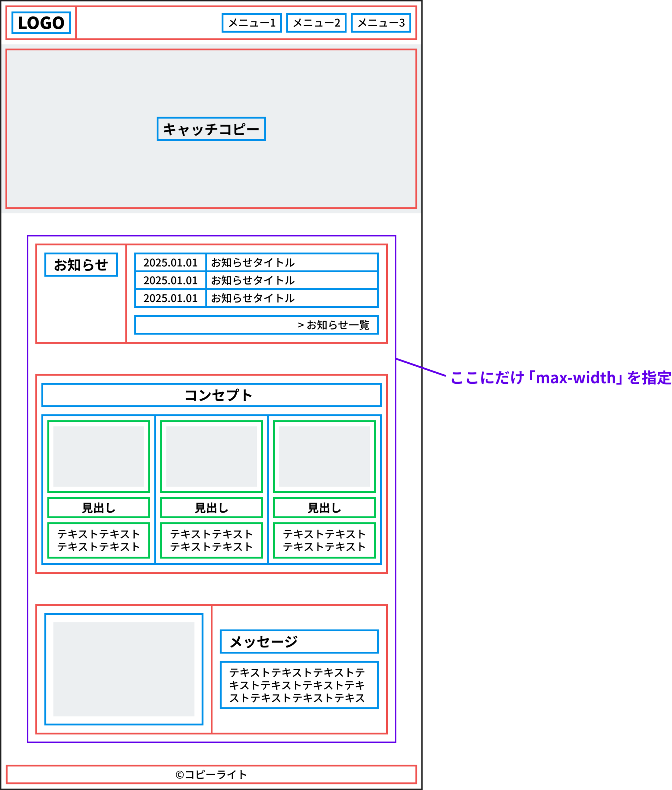Click the コンセプト heading bar
672x790 pixels.
(x=211, y=395)
